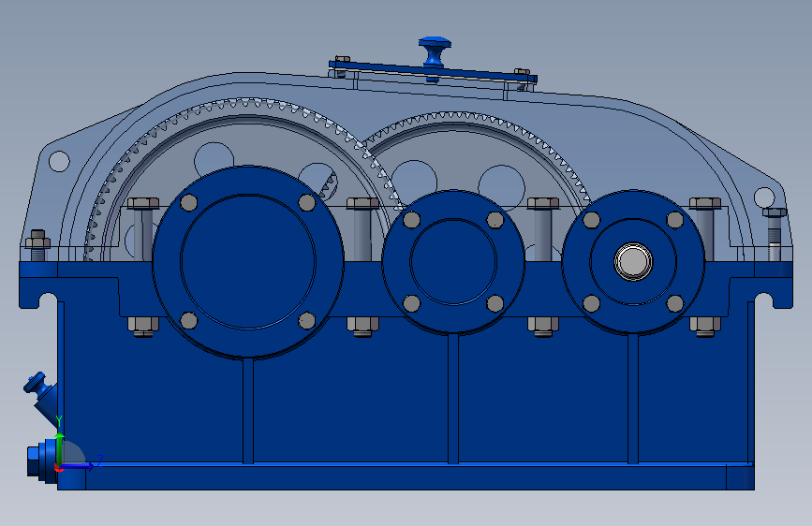Select the oil drain plug at the housing bottom

click(x=41, y=460)
